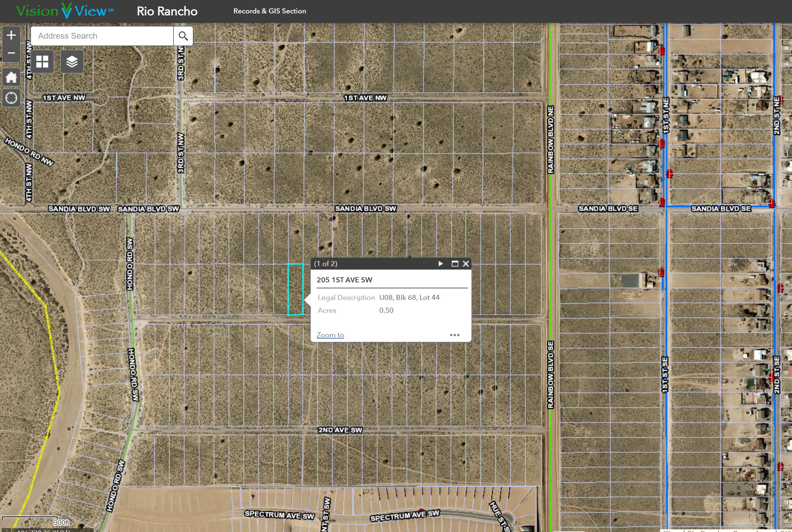Viewport: 792px width, 532px height.
Task: Click the legal description U08, Blk 68, Lot 44
Action: (x=409, y=298)
